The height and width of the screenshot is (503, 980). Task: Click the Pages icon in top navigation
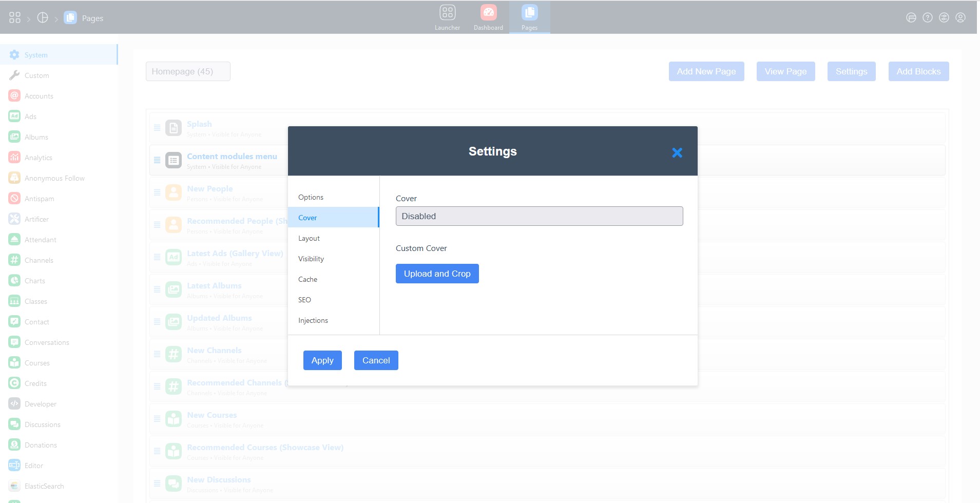point(529,13)
